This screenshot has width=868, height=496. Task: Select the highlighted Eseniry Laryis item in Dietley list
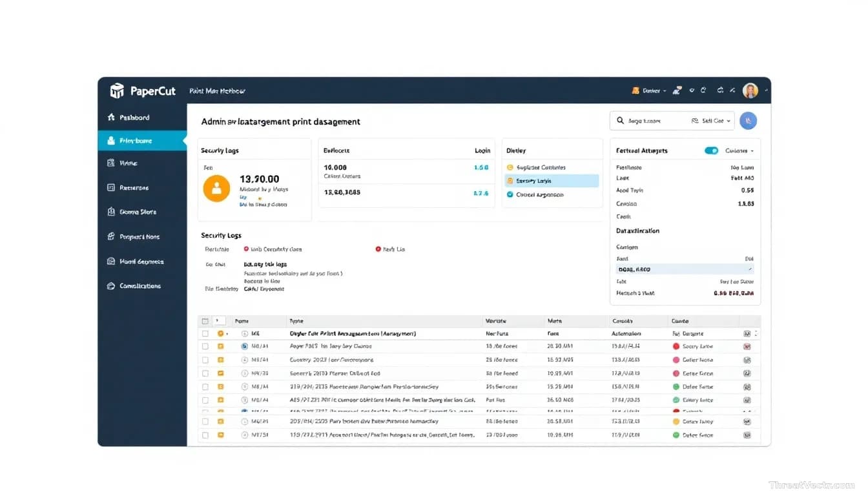tap(552, 181)
